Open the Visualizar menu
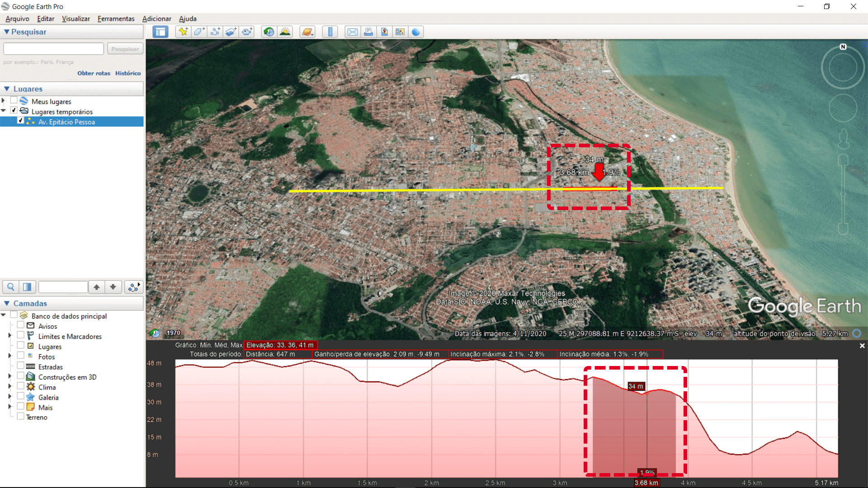The width and height of the screenshot is (868, 488). point(75,19)
